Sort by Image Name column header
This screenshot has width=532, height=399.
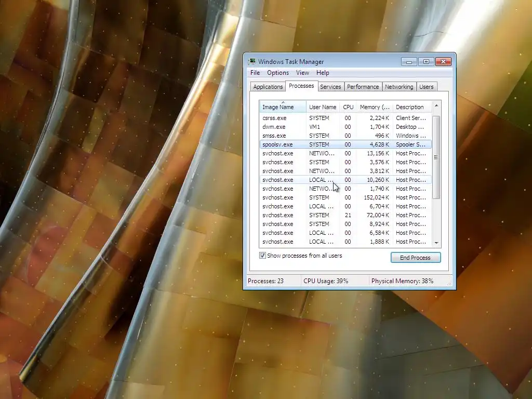(283, 107)
